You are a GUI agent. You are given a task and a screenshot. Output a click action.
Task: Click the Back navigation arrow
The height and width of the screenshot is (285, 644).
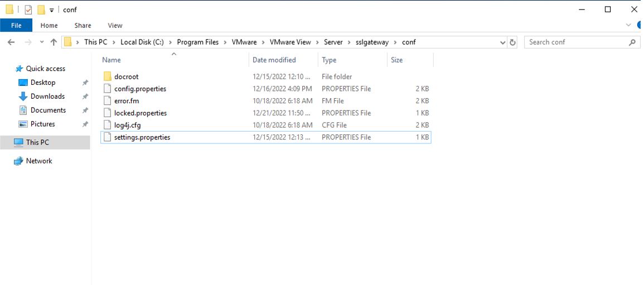click(x=11, y=42)
